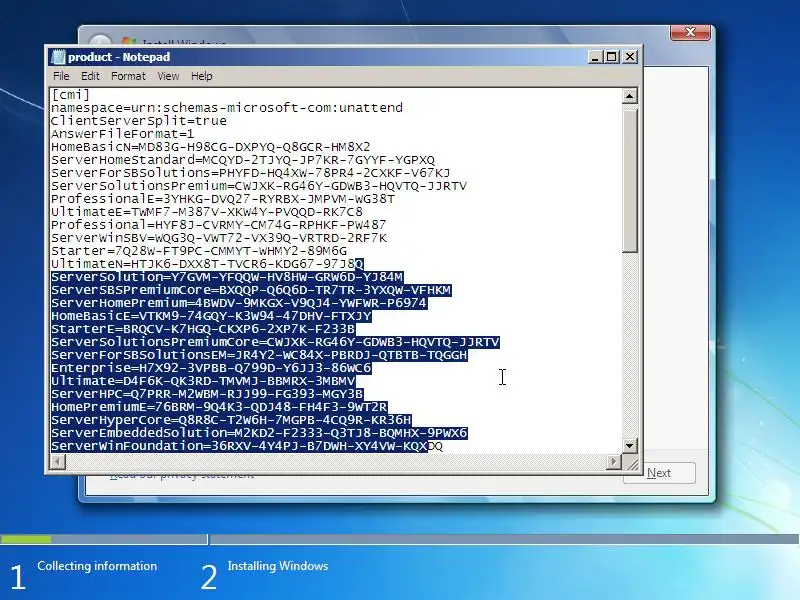800x600 pixels.
Task: Open the Edit menu in Notepad
Action: (90, 76)
